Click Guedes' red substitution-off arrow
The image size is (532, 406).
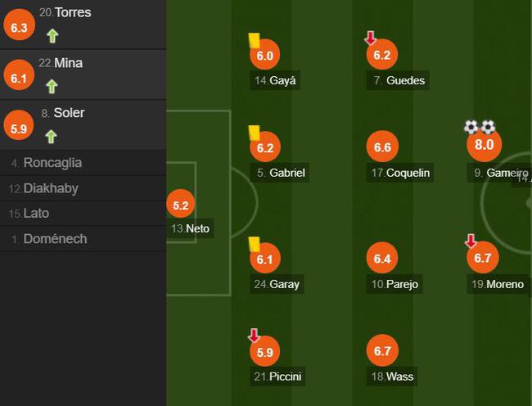pyautogui.click(x=371, y=38)
